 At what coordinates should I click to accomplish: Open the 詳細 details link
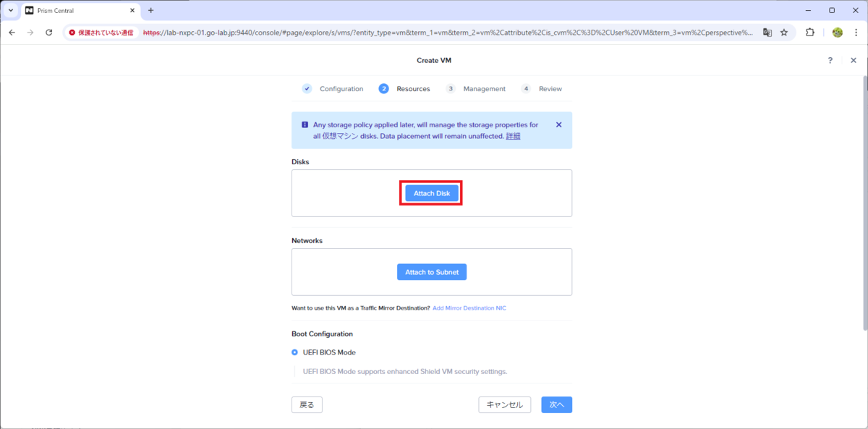(x=513, y=136)
